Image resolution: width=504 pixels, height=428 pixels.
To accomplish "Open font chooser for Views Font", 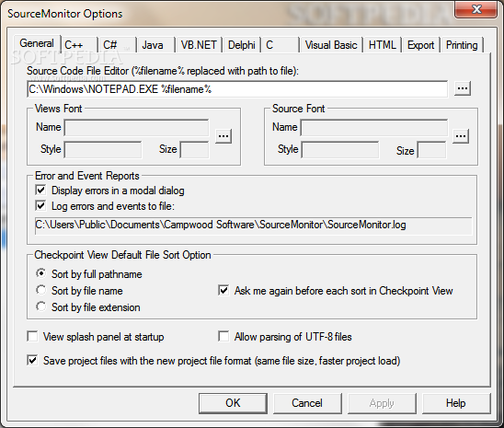I will click(223, 136).
